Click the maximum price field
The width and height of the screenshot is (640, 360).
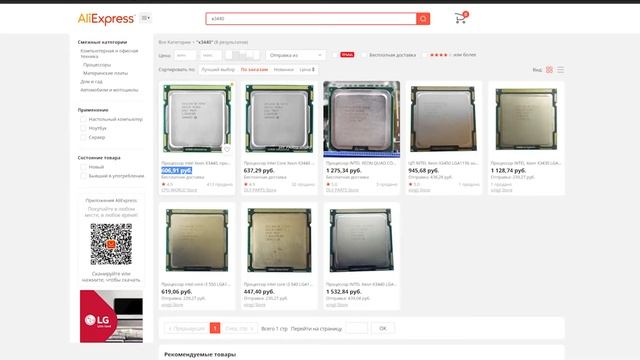point(211,55)
